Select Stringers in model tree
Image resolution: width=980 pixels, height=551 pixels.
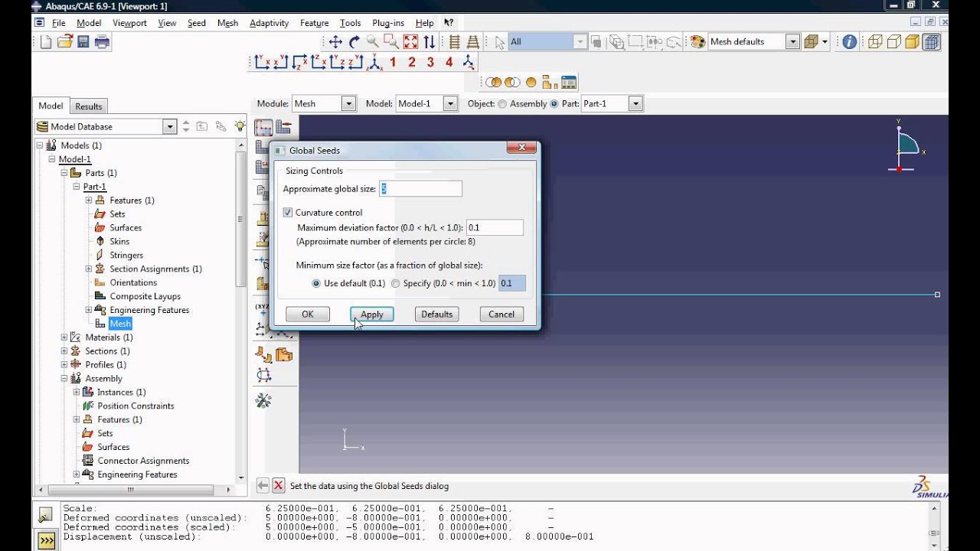pyautogui.click(x=126, y=256)
